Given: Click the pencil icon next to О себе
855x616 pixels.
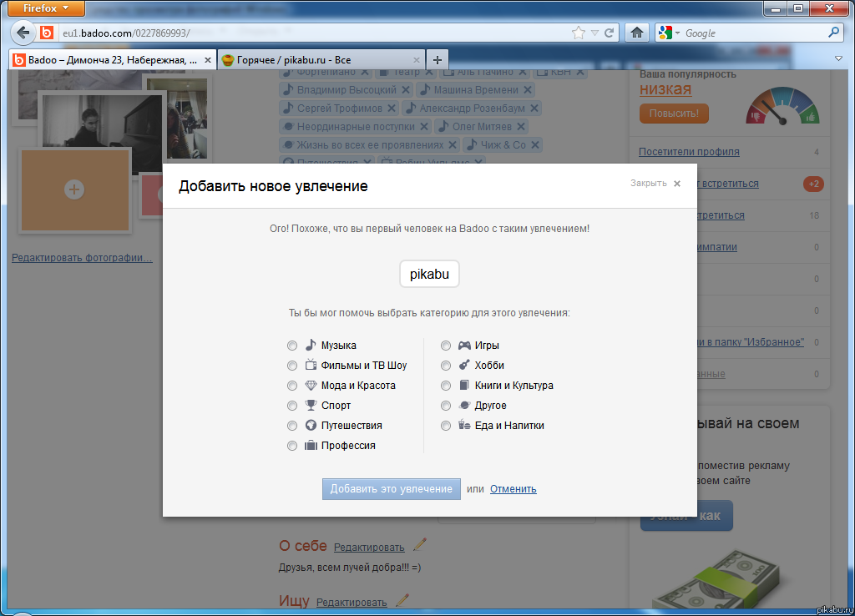Looking at the screenshot, I should [x=419, y=544].
